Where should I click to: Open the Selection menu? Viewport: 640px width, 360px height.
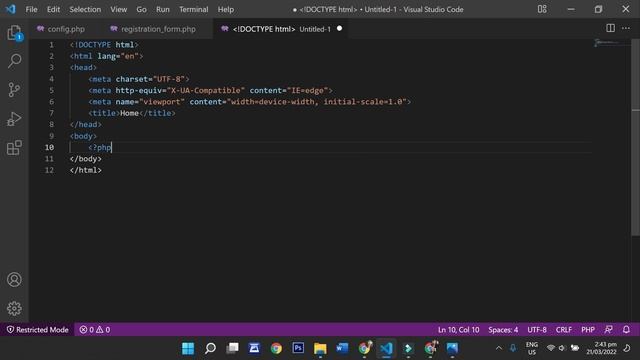click(85, 9)
